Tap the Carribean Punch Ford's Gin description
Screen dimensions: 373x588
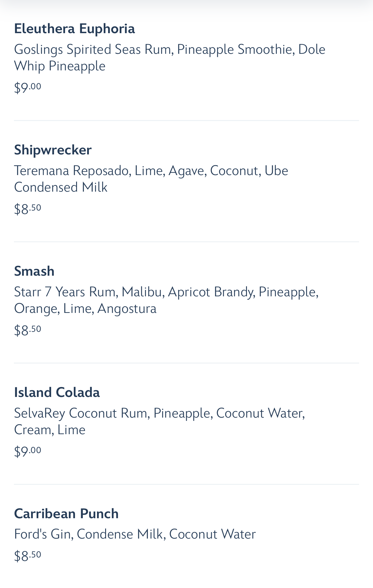pyautogui.click(x=135, y=534)
